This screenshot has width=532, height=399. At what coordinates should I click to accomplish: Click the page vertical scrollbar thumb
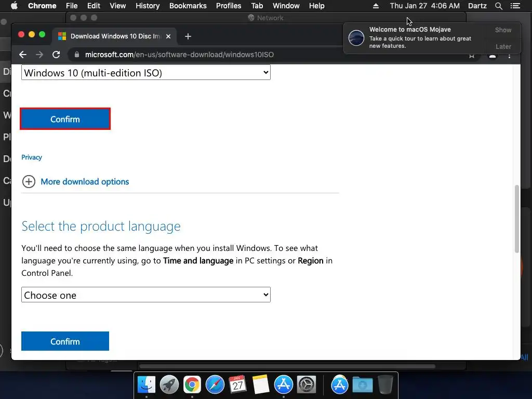coord(517,219)
